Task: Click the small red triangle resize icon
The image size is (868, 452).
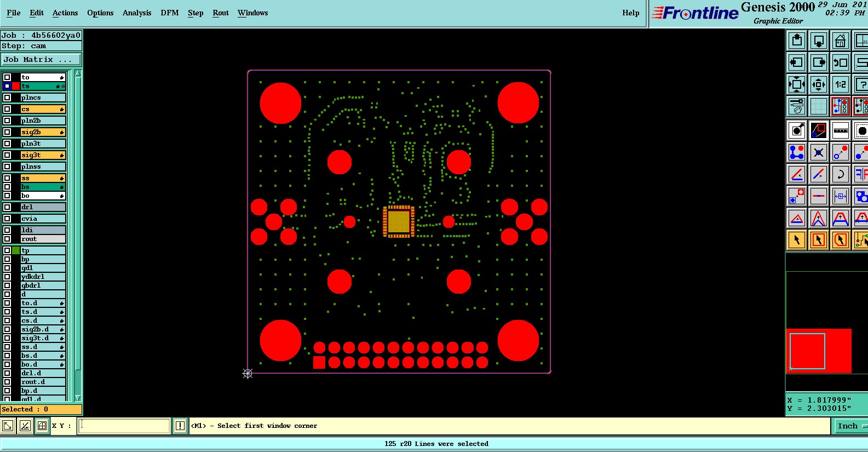Action: pyautogui.click(x=797, y=218)
